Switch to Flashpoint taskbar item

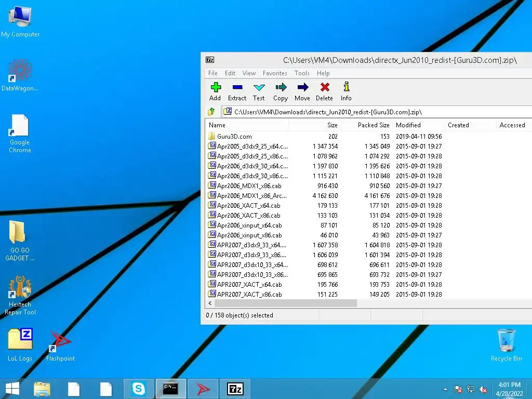(x=203, y=389)
